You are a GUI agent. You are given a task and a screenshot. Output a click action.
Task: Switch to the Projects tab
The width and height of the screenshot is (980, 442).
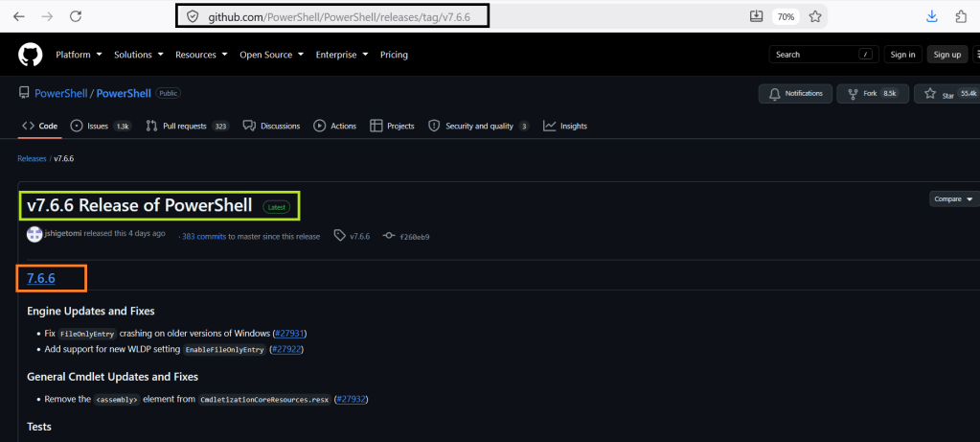point(392,126)
